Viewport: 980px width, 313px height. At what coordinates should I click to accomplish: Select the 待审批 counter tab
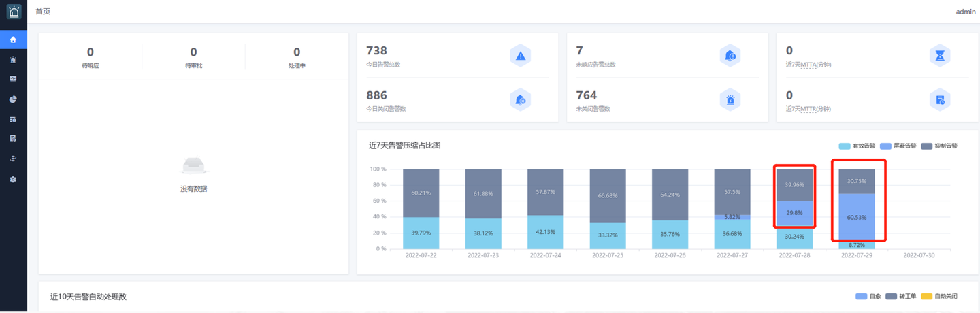(193, 57)
